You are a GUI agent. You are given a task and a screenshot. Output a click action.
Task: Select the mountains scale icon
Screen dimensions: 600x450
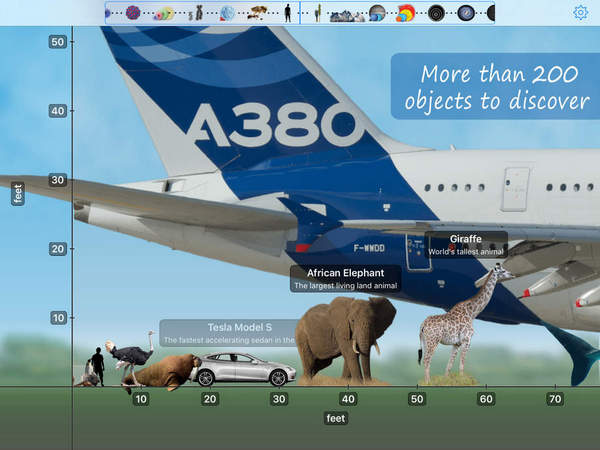tap(347, 16)
